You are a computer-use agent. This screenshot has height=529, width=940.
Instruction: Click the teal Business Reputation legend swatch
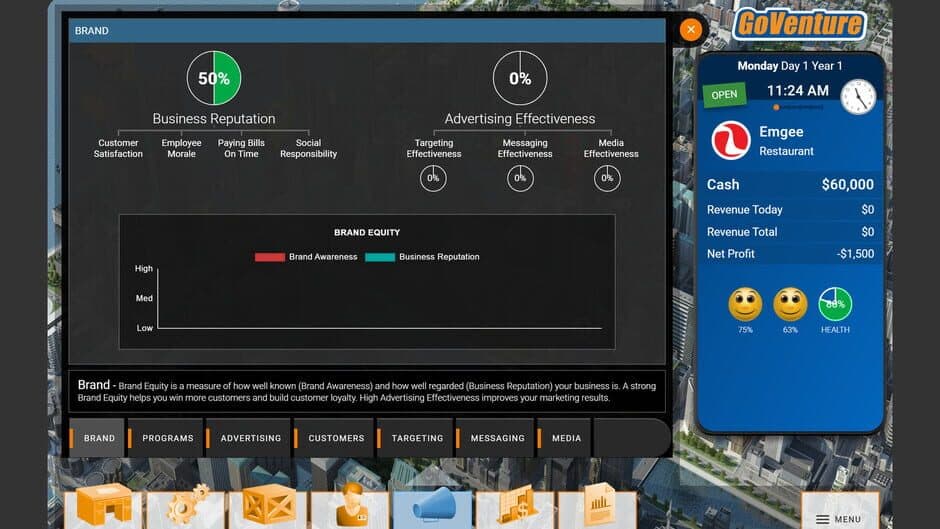tap(380, 257)
